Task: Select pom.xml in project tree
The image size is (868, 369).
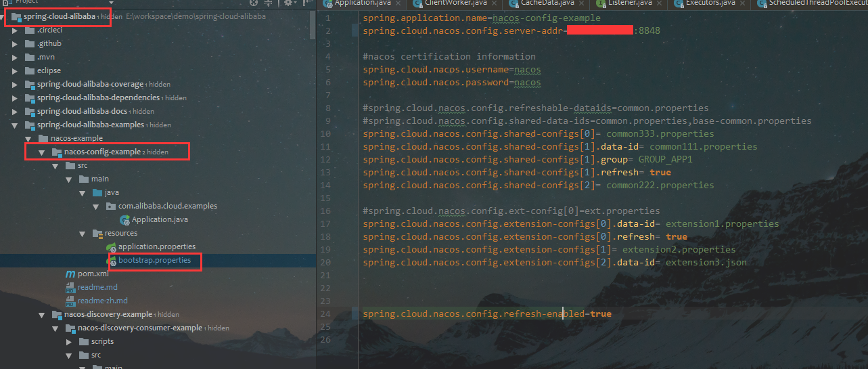Action: [93, 274]
